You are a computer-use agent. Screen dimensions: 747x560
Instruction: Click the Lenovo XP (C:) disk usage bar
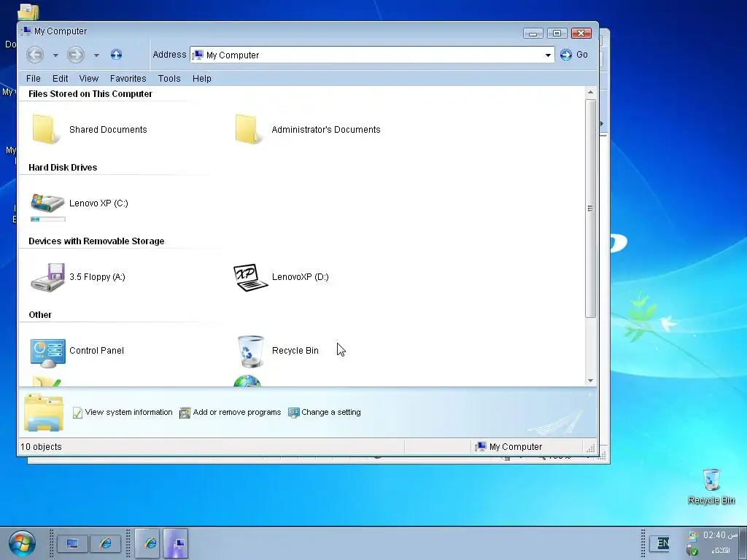tap(47, 219)
